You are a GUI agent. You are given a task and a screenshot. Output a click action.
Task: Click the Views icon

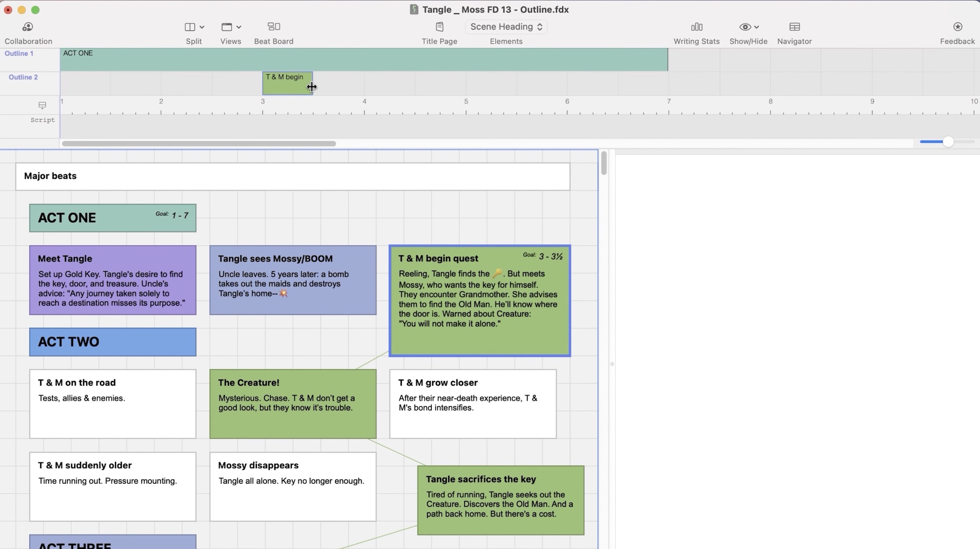tap(226, 27)
